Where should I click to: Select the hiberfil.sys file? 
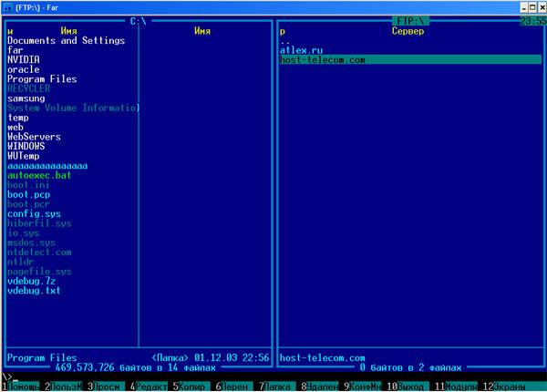point(39,223)
